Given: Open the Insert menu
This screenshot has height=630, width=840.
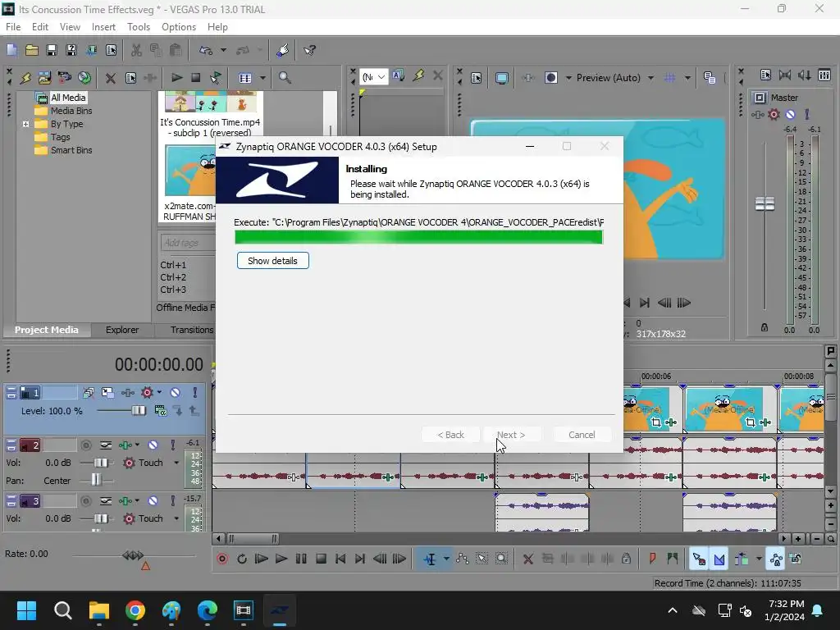Looking at the screenshot, I should pyautogui.click(x=103, y=27).
